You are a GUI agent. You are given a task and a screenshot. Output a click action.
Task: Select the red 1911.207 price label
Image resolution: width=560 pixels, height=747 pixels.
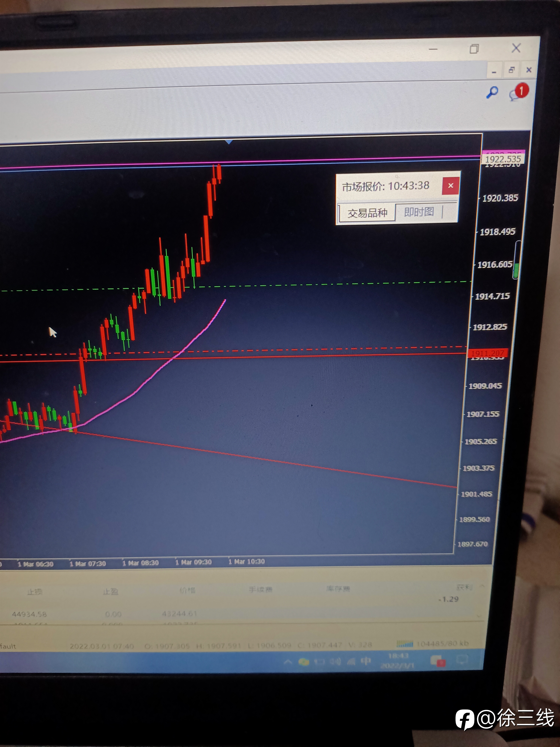coord(487,353)
